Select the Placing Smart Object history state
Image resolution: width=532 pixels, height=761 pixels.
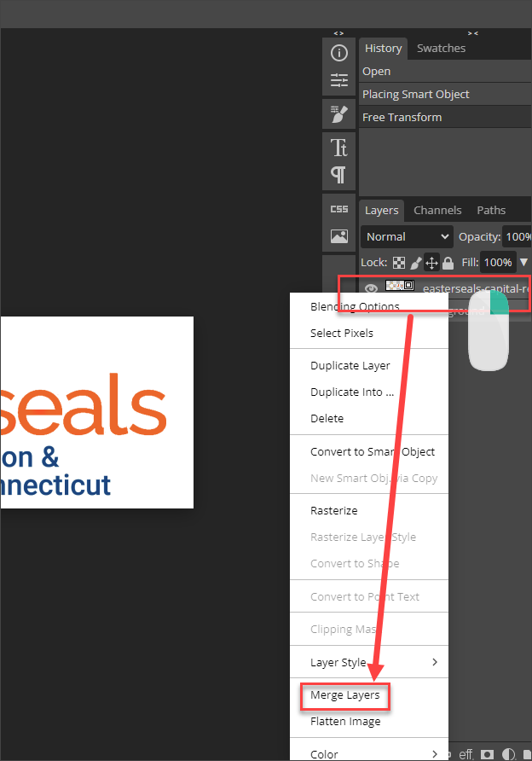tap(445, 94)
